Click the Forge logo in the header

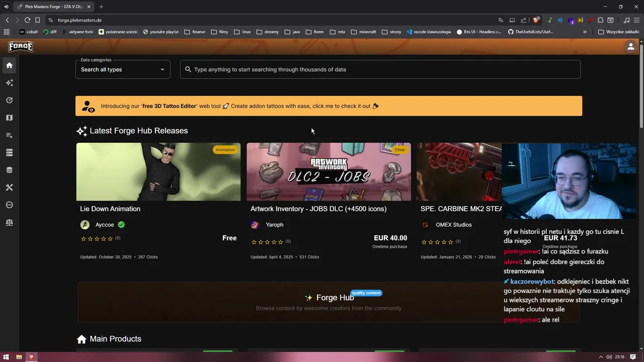(x=21, y=47)
